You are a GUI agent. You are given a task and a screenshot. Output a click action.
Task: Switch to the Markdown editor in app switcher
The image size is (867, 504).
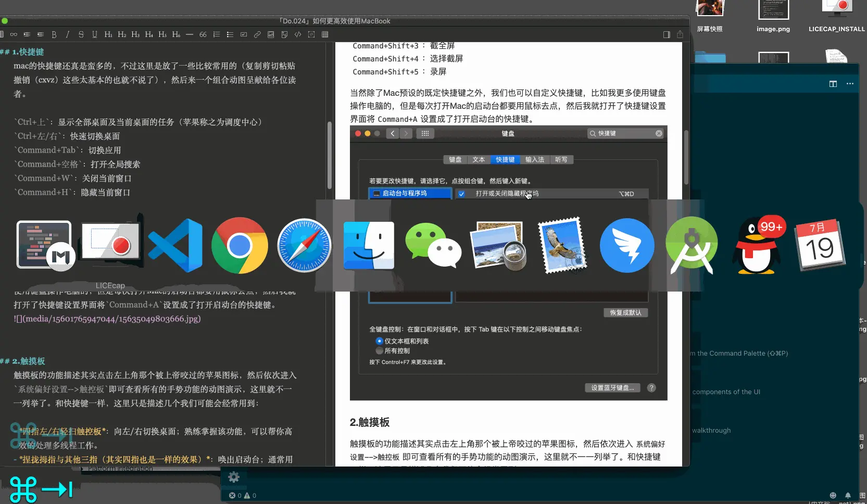coord(45,245)
